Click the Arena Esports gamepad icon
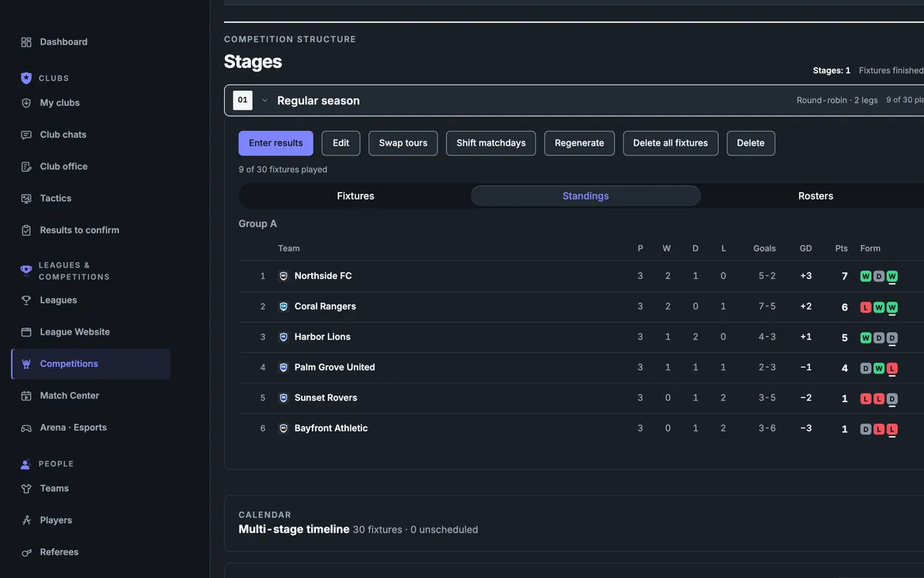The width and height of the screenshot is (924, 578). 26,428
